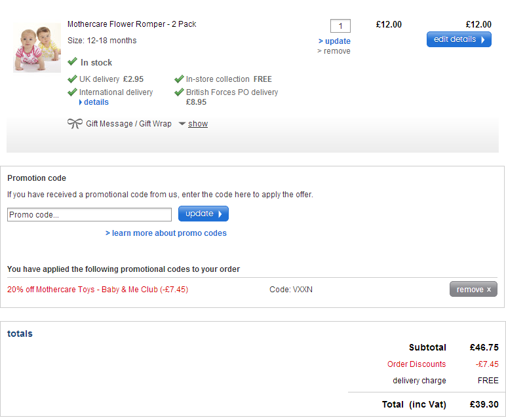
Task: Click the green In stock checkmark
Action: 72,62
